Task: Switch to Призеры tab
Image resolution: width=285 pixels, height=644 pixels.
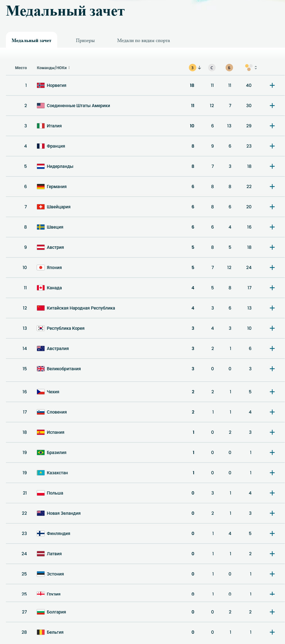Action: (x=85, y=40)
